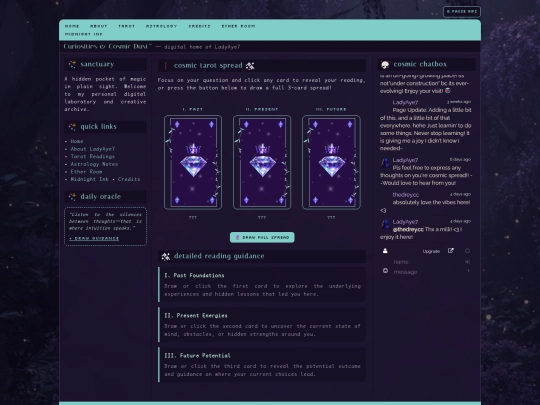This screenshot has width=540, height=405.
Task: Click the sparkle icon beside daily oracle
Action: tap(72, 197)
